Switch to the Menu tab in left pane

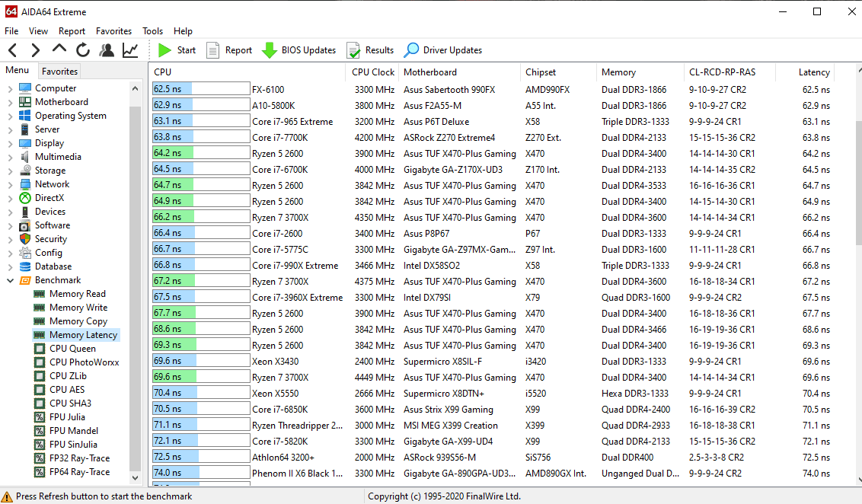17,70
